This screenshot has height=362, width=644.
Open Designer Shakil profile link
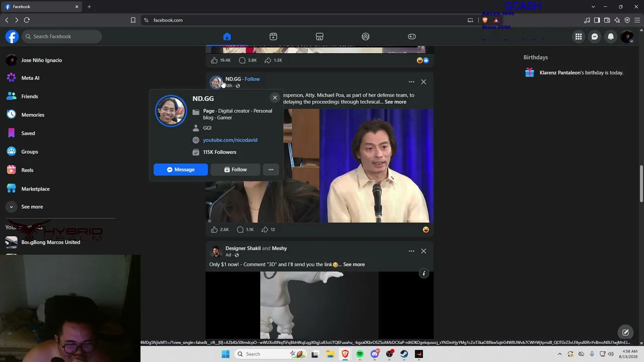tap(243, 248)
